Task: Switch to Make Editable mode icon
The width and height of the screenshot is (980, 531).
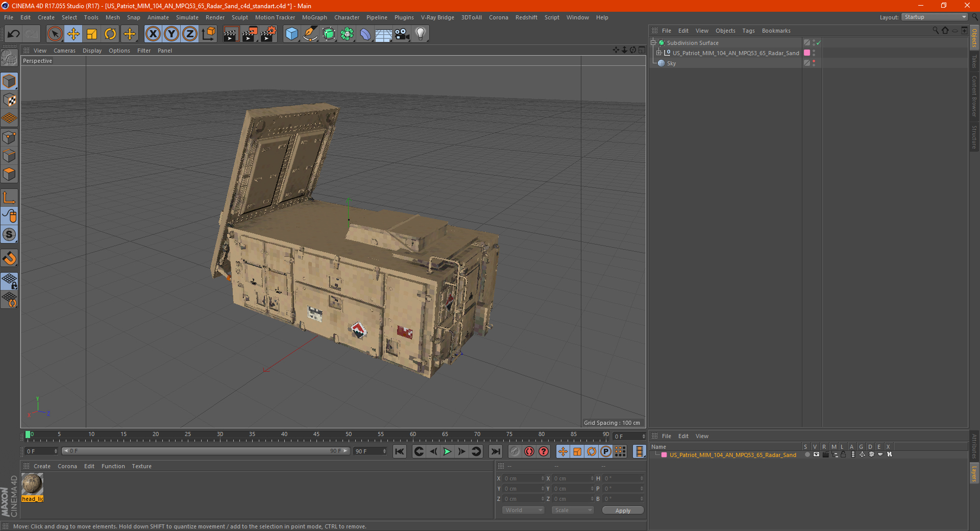Action: tap(9, 58)
